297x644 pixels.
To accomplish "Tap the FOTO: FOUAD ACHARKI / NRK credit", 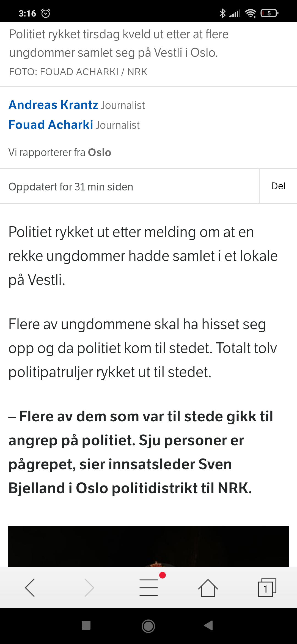I will [78, 72].
